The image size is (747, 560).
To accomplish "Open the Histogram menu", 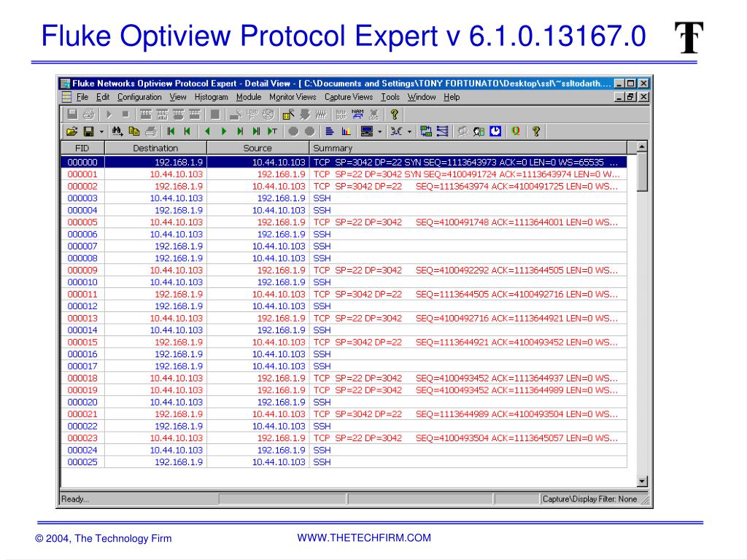I will tap(211, 97).
